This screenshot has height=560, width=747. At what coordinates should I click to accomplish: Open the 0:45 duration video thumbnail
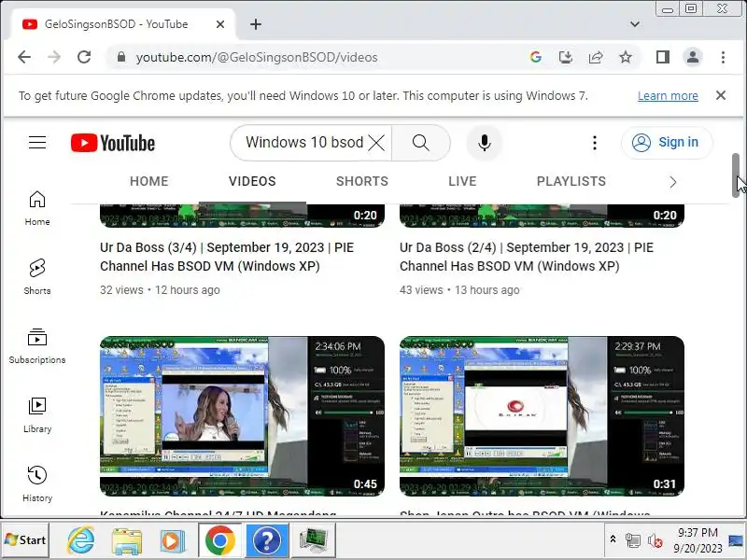coord(242,416)
